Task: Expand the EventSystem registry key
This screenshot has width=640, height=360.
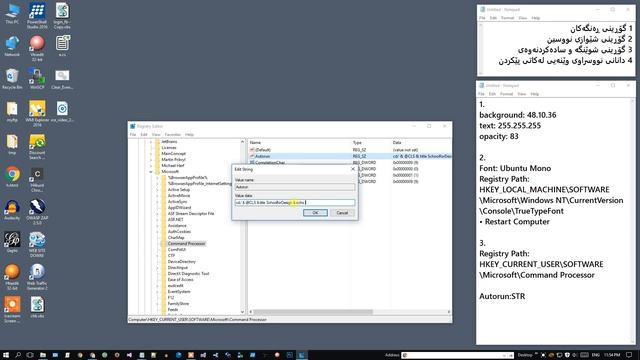Action: point(158,291)
